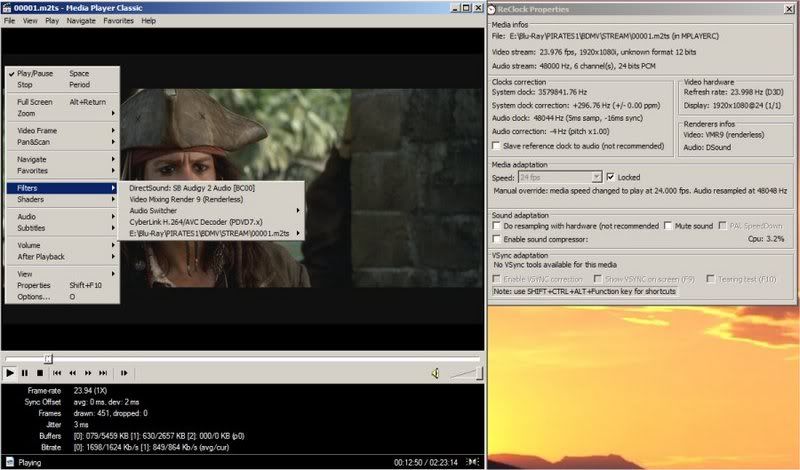Viewport: 800px width, 470px height.
Task: Skip to previous chapter icon
Action: pos(57,373)
